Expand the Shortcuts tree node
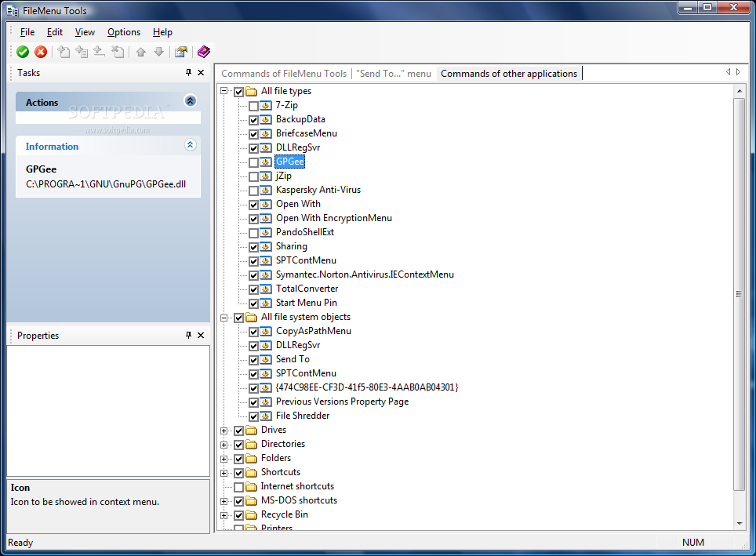Viewport: 756px width, 556px height. pos(224,473)
